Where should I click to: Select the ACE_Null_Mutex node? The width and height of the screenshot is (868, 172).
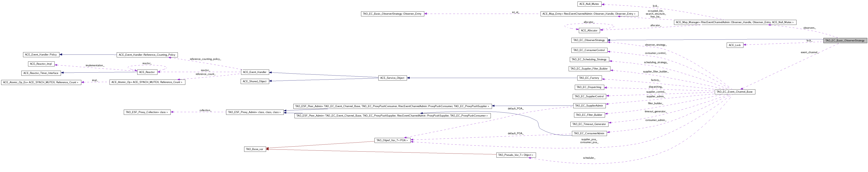(589, 4)
